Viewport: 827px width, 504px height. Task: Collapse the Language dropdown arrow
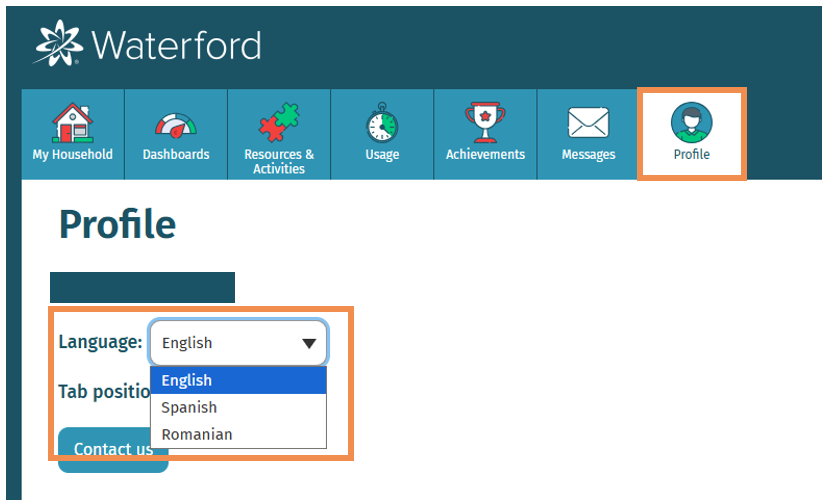(309, 344)
